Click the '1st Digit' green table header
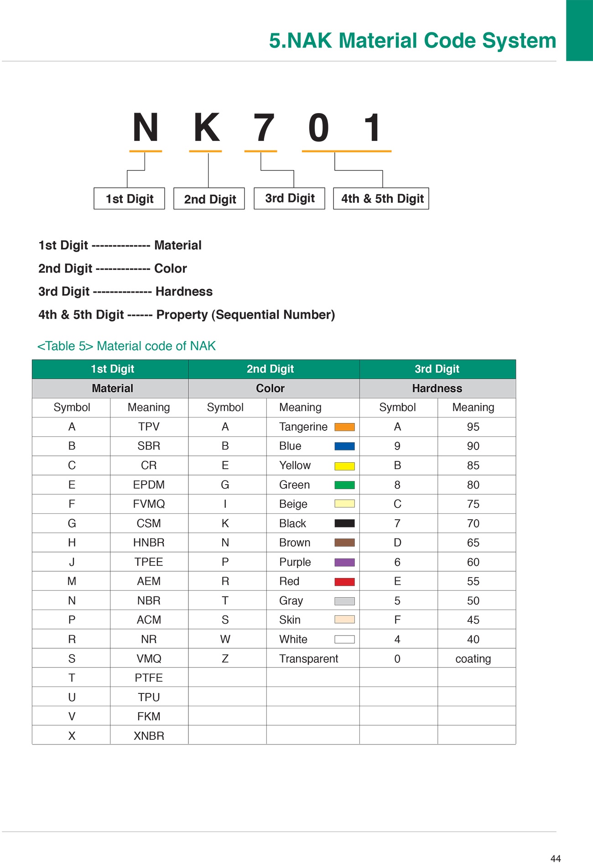The width and height of the screenshot is (593, 868). click(x=110, y=369)
